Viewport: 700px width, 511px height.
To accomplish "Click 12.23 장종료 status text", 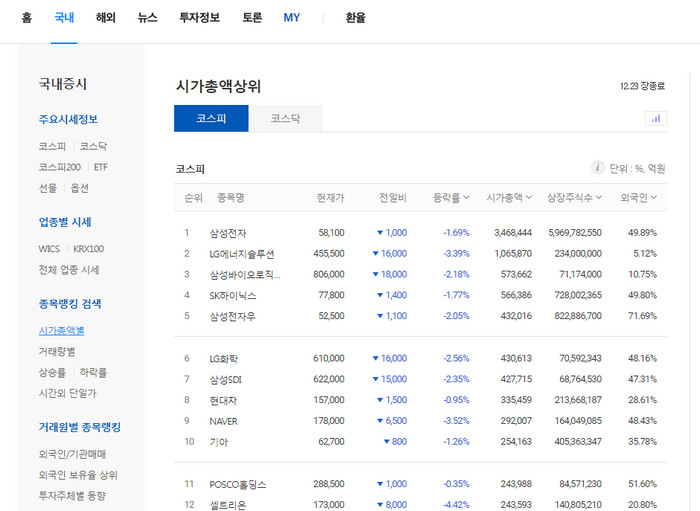I will [642, 86].
